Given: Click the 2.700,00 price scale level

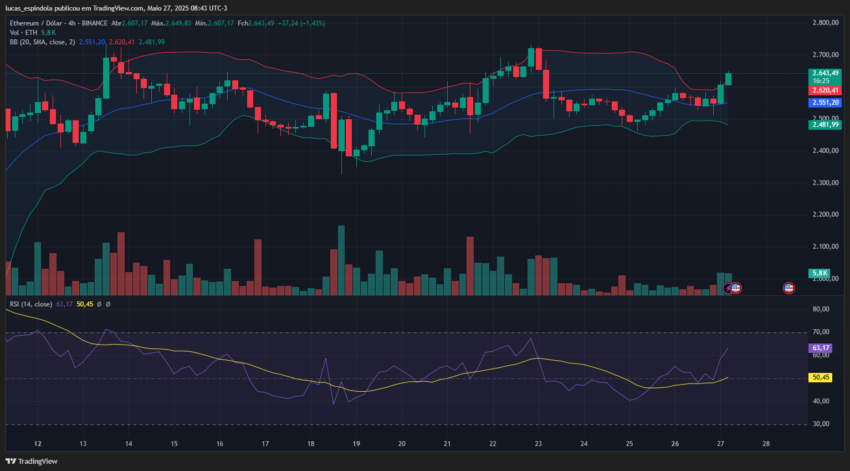Looking at the screenshot, I should [x=826, y=55].
